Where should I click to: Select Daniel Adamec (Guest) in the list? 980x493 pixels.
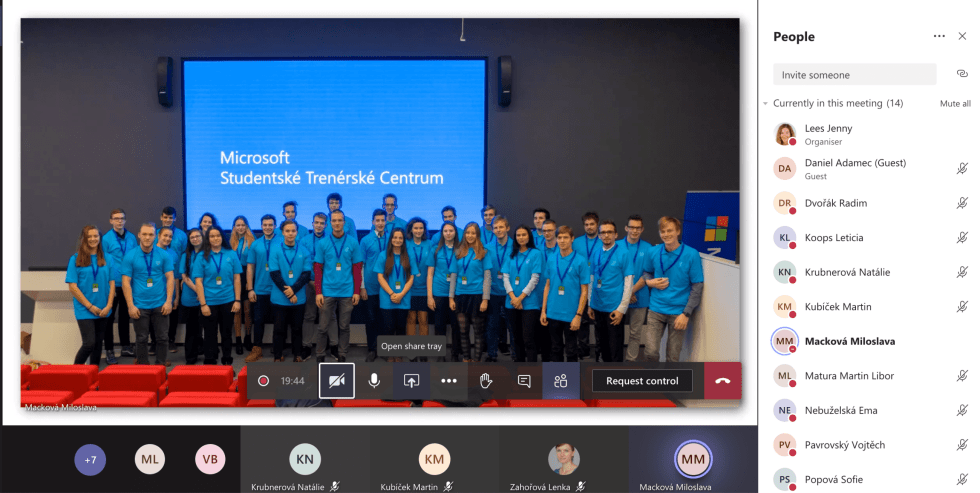coord(870,169)
